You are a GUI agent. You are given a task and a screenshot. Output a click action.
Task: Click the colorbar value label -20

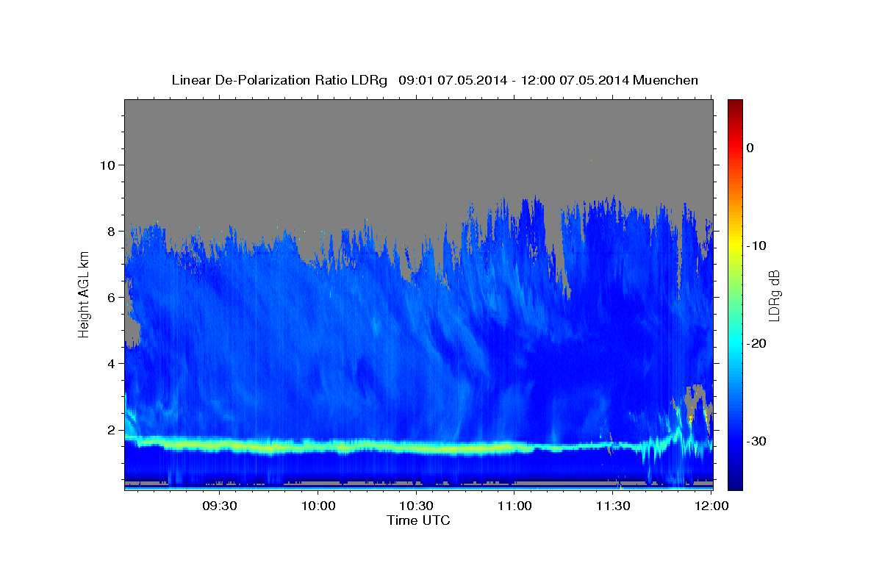pyautogui.click(x=756, y=343)
